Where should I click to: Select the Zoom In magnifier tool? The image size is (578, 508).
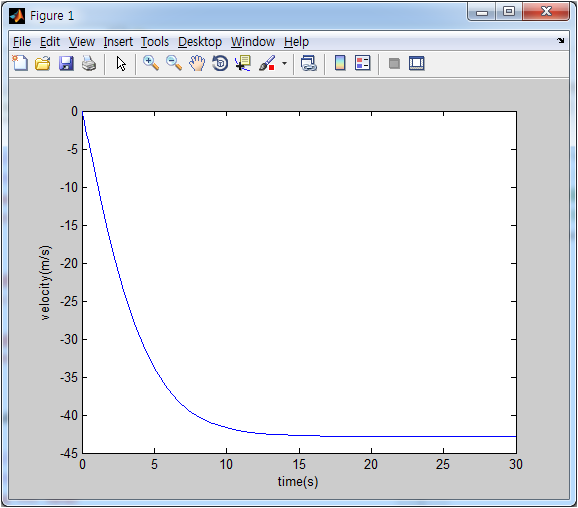coord(151,63)
